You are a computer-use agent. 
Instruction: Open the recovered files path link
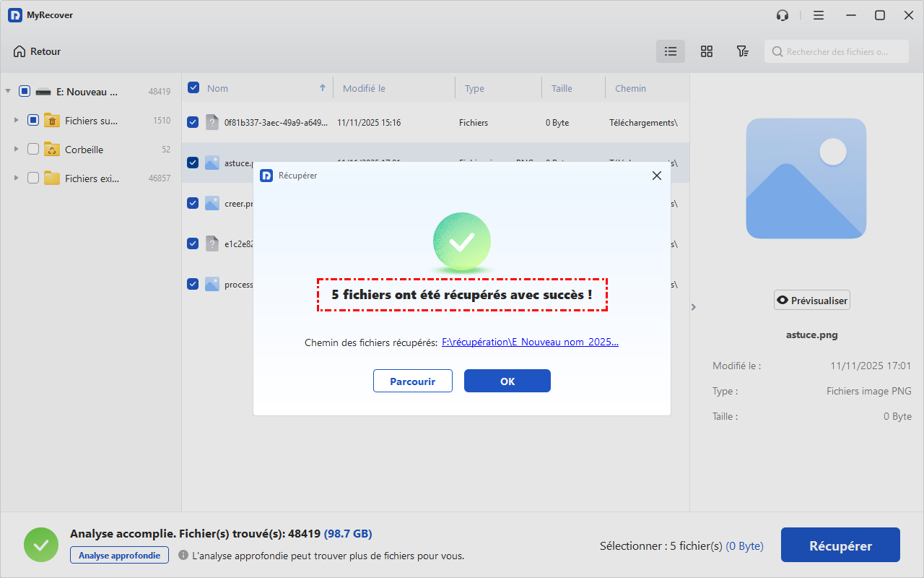tap(530, 342)
